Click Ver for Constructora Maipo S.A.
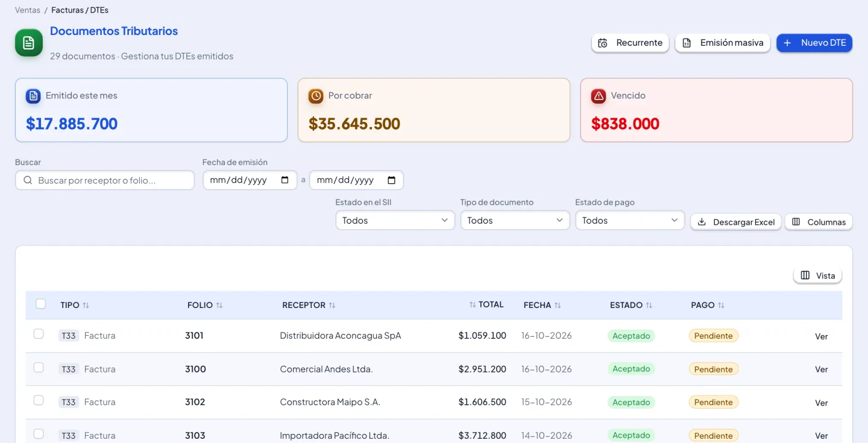The height and width of the screenshot is (443, 868). (822, 403)
